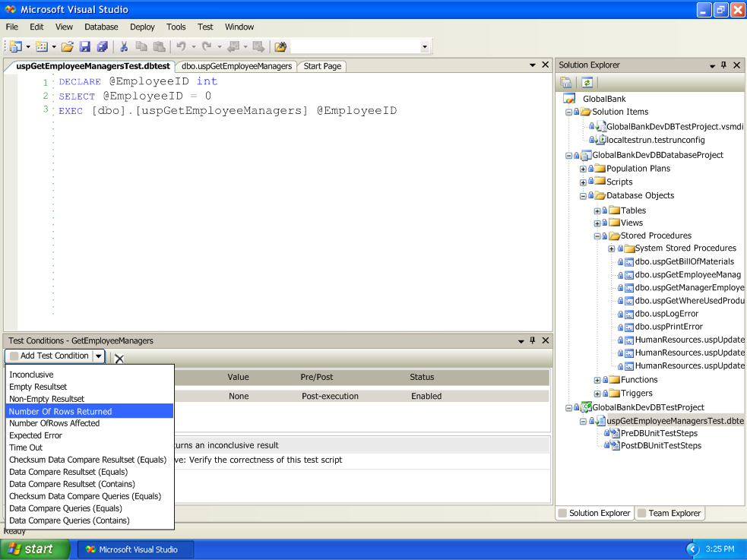The height and width of the screenshot is (560, 747).
Task: Open Find in Files from toolbar
Action: tap(280, 46)
